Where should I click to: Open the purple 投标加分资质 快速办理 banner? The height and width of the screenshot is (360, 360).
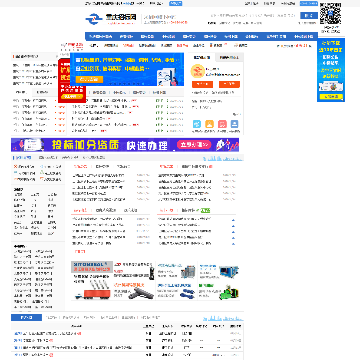[125, 145]
